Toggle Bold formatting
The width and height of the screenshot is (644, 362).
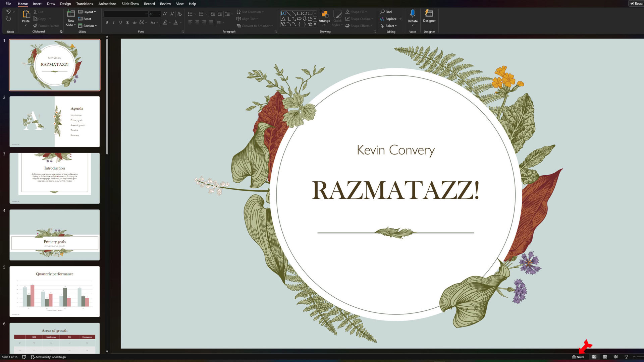point(107,23)
